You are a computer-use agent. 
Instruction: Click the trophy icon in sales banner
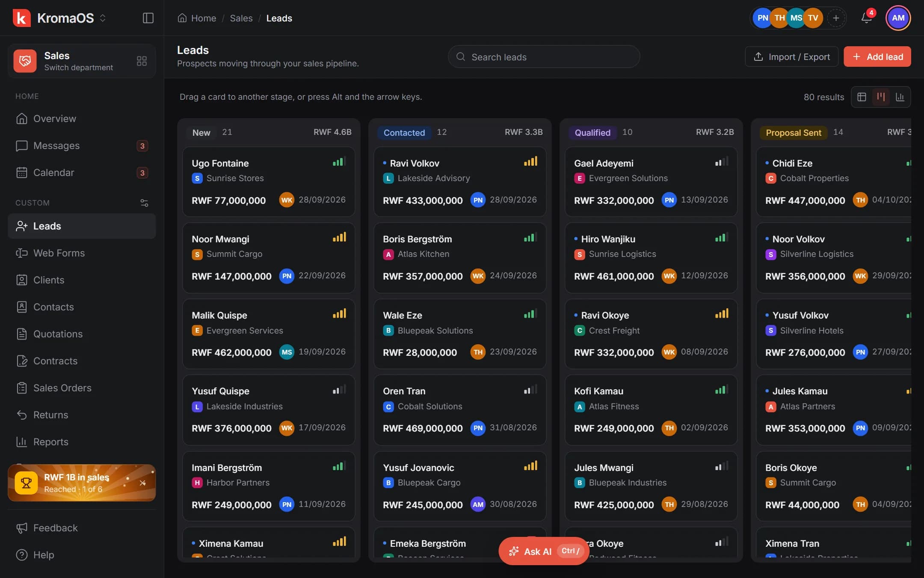pos(26,483)
